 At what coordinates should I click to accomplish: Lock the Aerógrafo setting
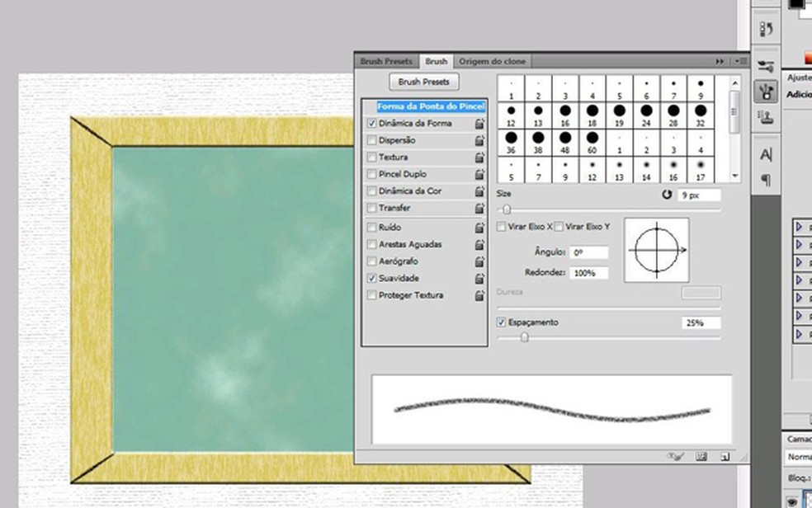pos(479,261)
